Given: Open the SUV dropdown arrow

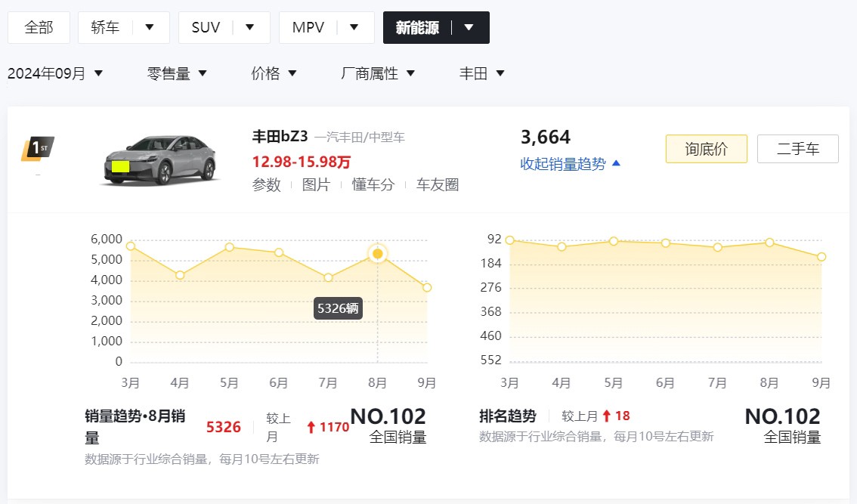Looking at the screenshot, I should point(250,27).
